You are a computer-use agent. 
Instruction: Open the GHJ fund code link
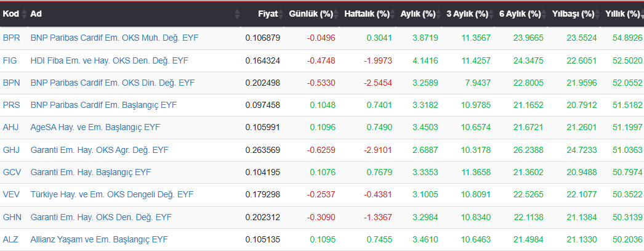tap(11, 150)
